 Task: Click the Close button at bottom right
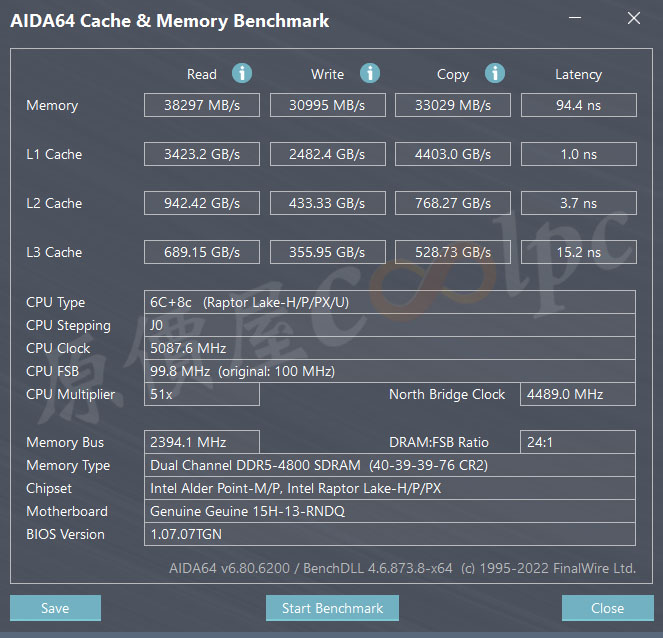pyautogui.click(x=607, y=608)
